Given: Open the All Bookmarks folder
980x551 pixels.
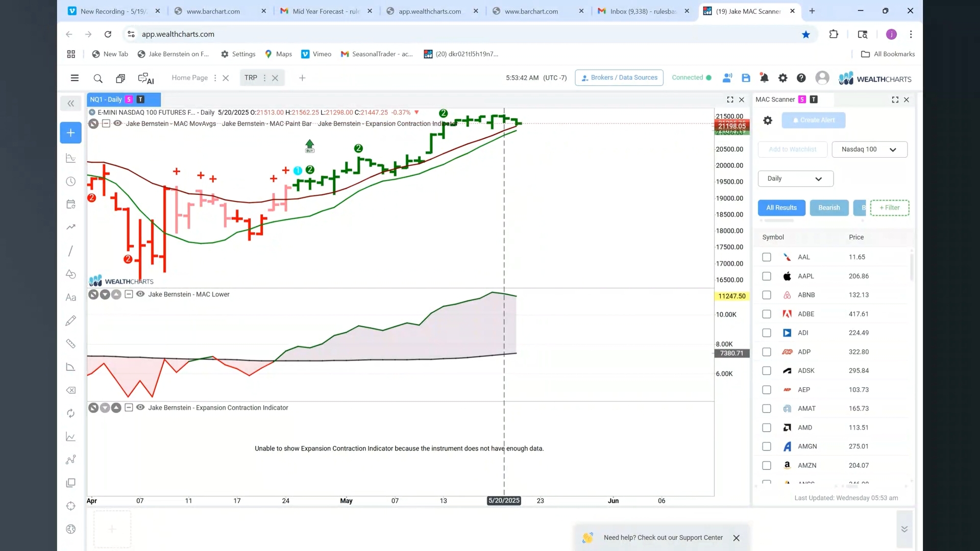Looking at the screenshot, I should [x=888, y=54].
